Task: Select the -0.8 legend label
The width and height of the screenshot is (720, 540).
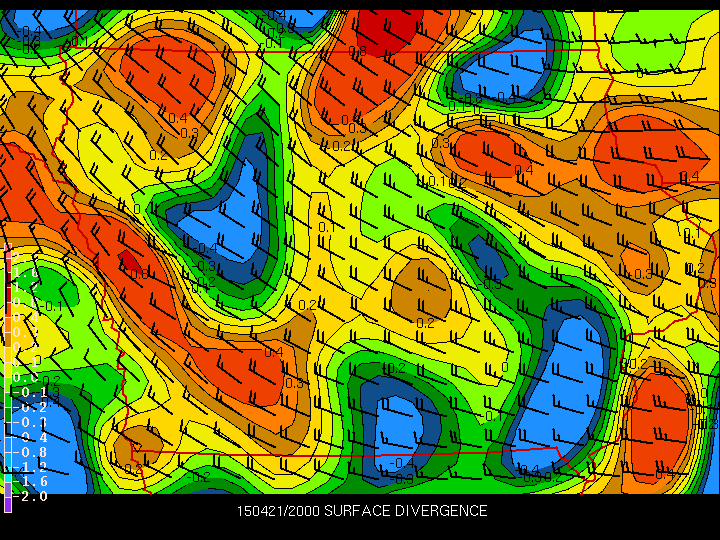Action: tap(30, 452)
